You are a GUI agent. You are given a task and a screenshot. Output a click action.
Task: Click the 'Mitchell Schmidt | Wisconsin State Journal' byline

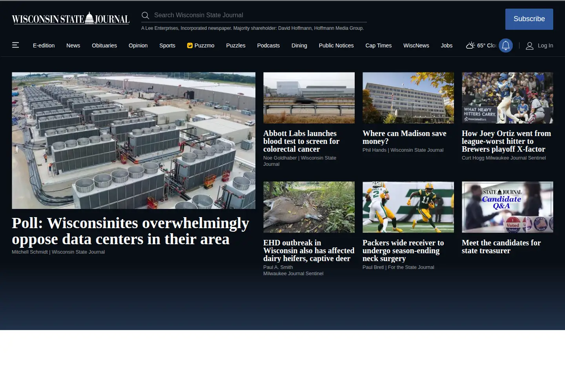(58, 252)
